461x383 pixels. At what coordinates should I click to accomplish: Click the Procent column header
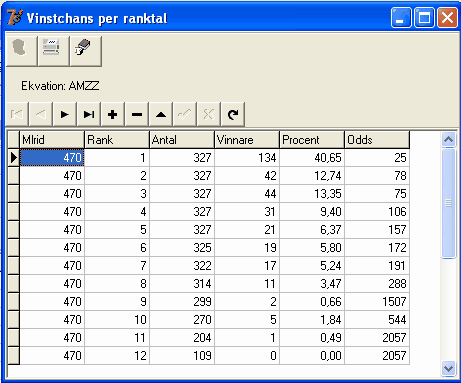point(312,140)
